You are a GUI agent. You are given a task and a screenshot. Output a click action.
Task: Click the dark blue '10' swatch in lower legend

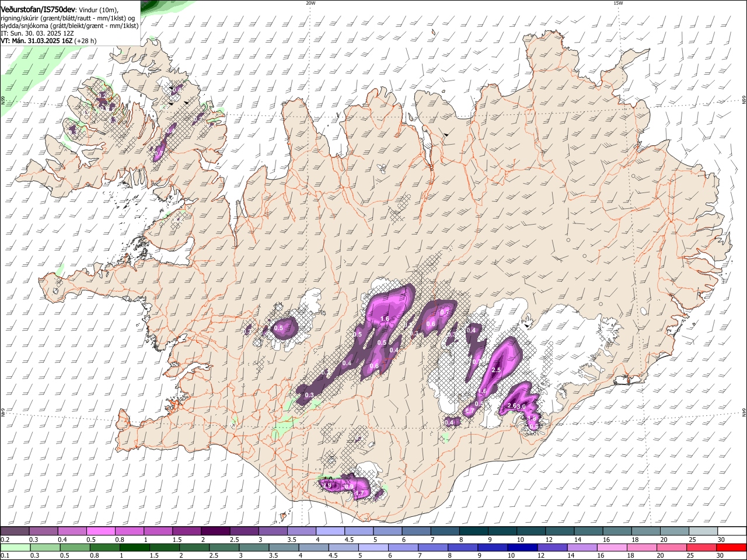pyautogui.click(x=522, y=547)
